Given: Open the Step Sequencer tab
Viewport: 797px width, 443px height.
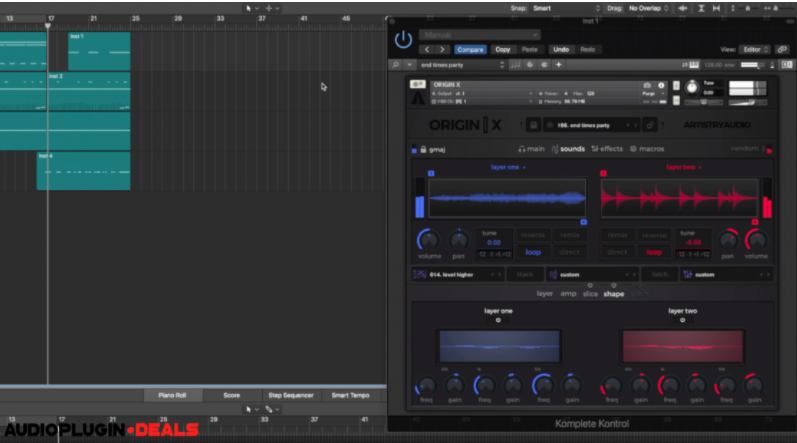Looking at the screenshot, I should [x=291, y=395].
